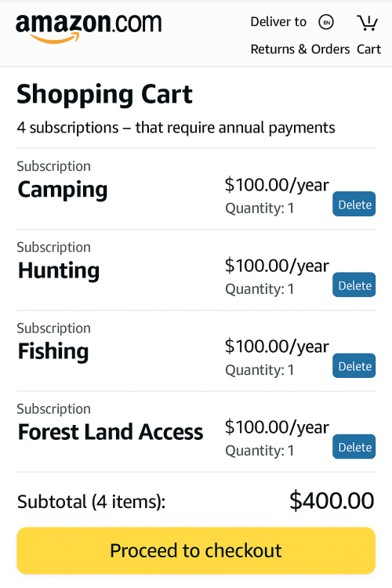The height and width of the screenshot is (588, 392).
Task: Open Returns & Orders
Action: (300, 49)
